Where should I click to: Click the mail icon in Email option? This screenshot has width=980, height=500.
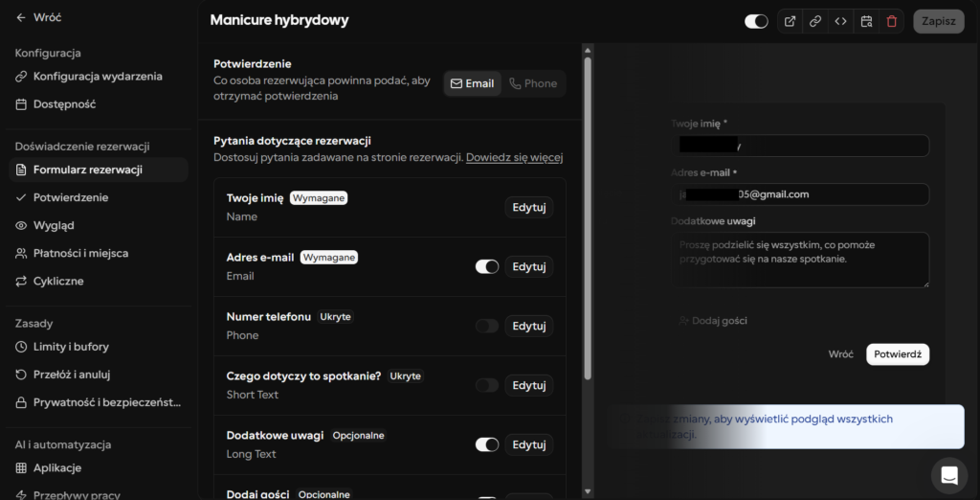tap(457, 84)
